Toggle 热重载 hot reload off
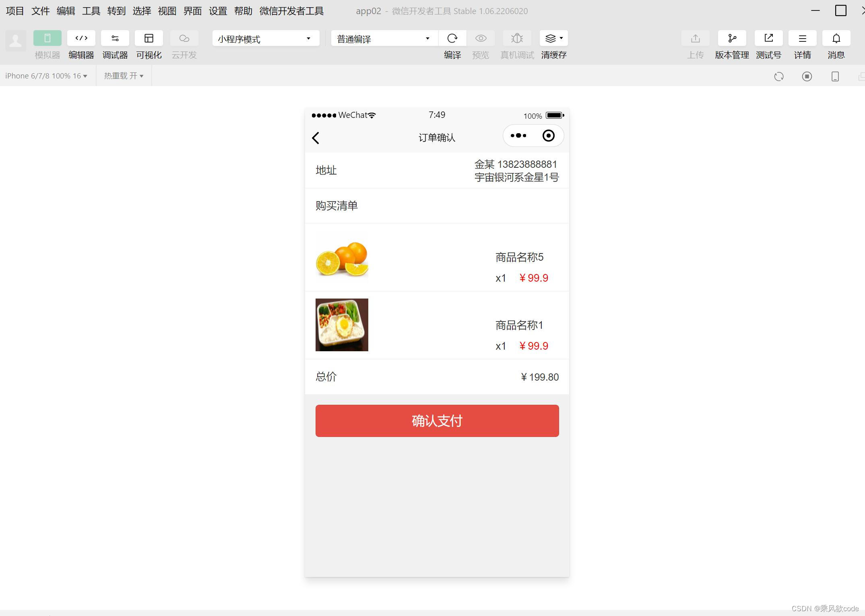The width and height of the screenshot is (865, 616). pos(124,75)
